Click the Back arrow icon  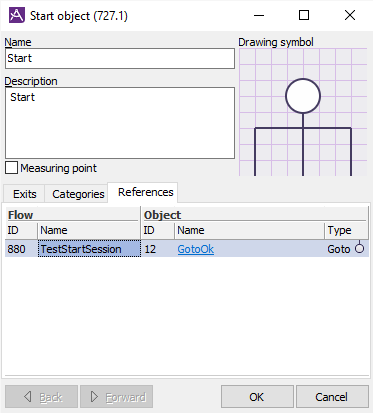[x=28, y=397]
